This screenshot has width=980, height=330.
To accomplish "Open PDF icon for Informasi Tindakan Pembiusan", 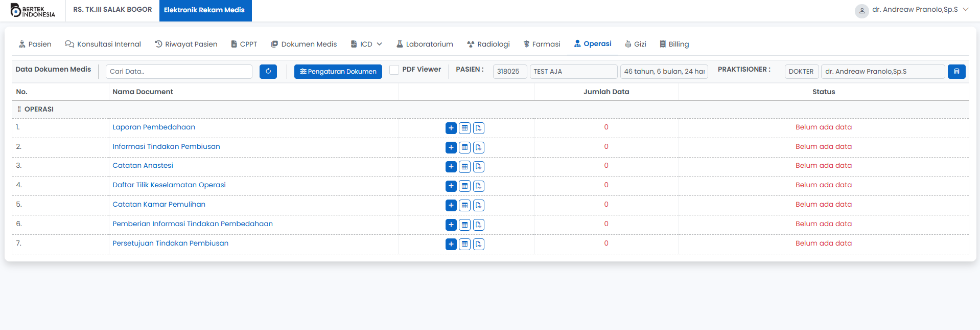I will (x=478, y=147).
